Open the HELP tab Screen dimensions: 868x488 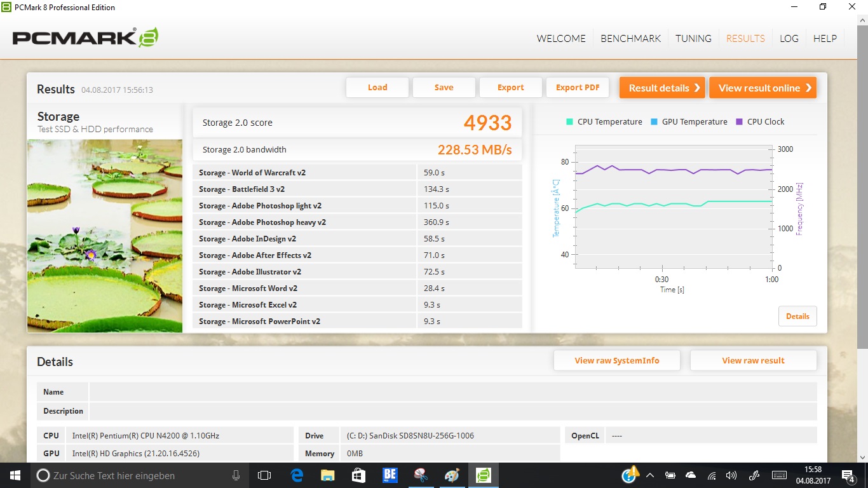(x=825, y=38)
